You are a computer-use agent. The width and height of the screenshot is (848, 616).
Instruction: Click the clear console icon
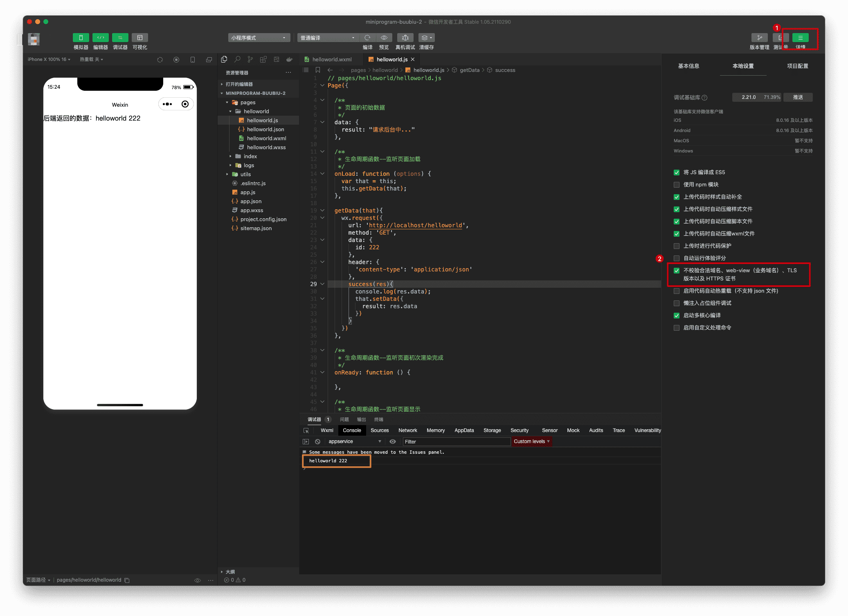pyautogui.click(x=317, y=441)
